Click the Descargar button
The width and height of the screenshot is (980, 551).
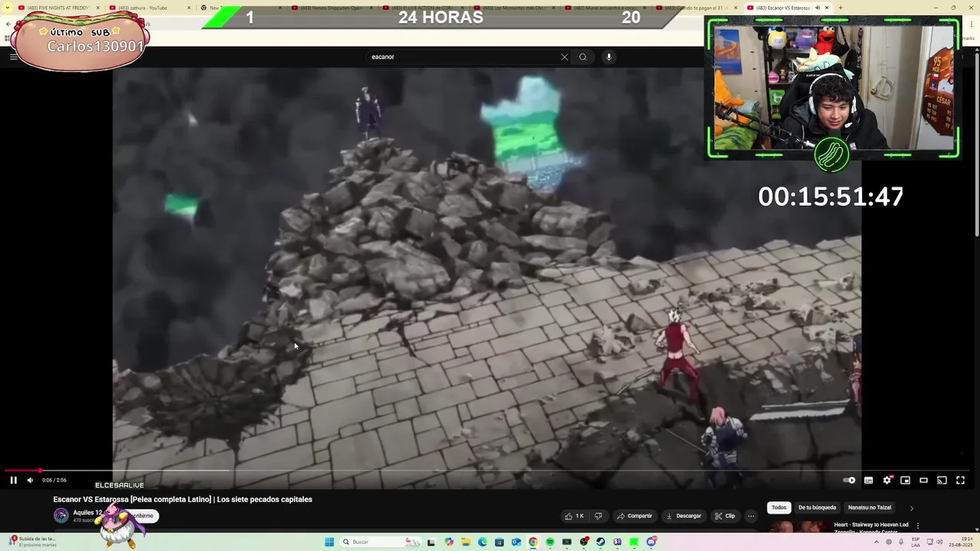click(x=684, y=516)
